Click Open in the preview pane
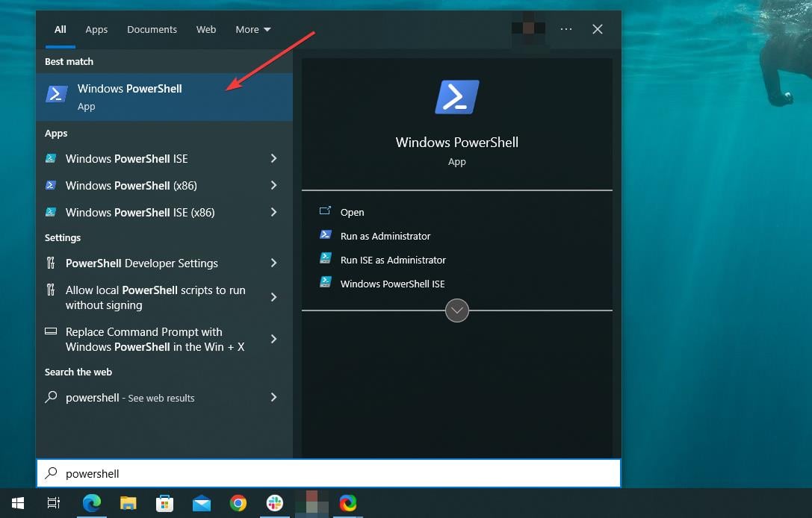The height and width of the screenshot is (518, 812). [352, 212]
